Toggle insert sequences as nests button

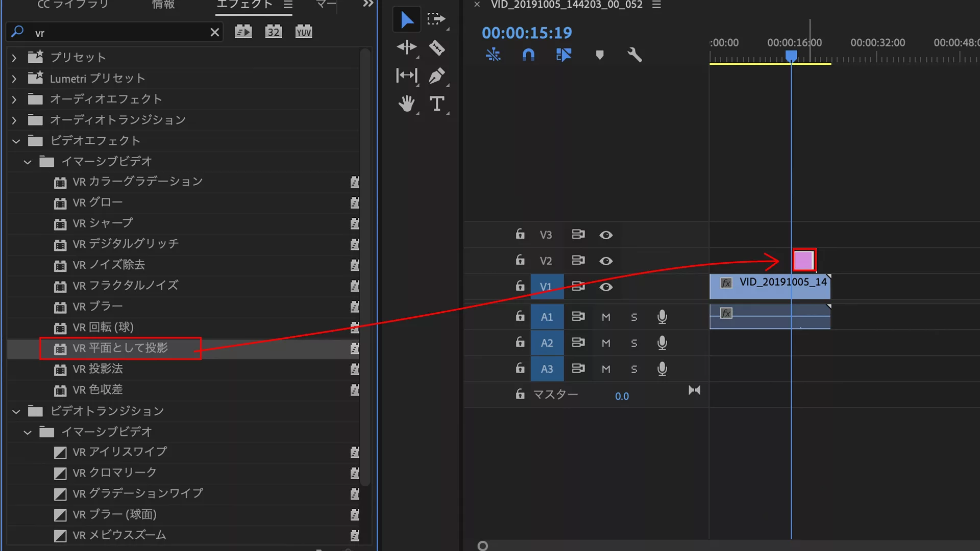493,55
